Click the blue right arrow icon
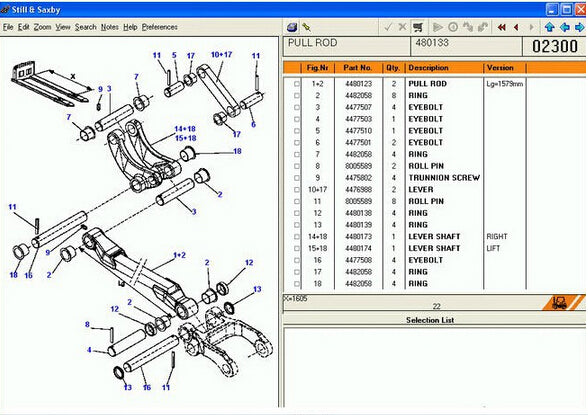The width and height of the screenshot is (588, 415). coord(579,27)
